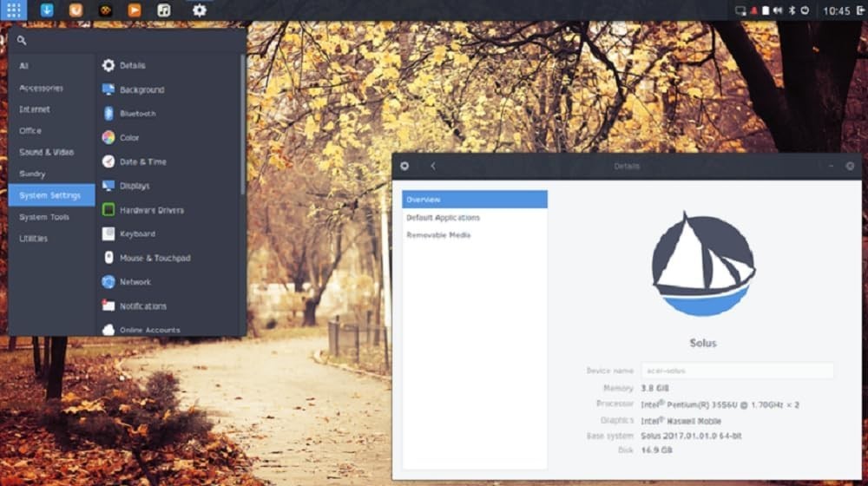868x486 pixels.
Task: Open the battery indicator in the tray
Action: (766, 10)
